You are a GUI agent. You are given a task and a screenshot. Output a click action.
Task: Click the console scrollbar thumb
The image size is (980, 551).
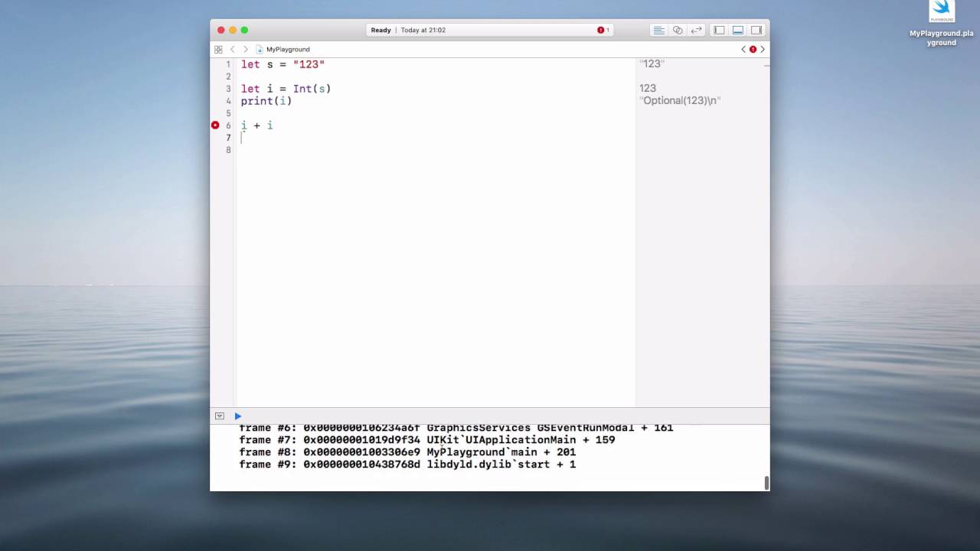tap(766, 482)
